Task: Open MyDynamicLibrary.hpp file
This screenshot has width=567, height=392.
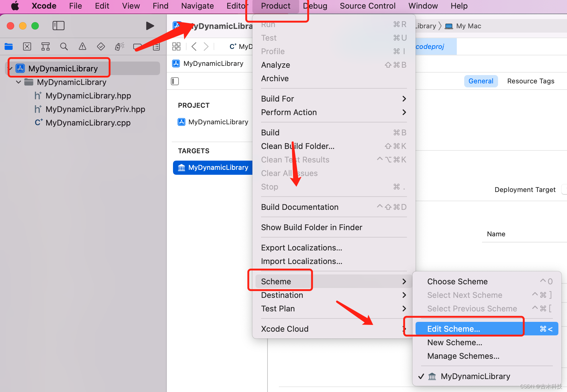Action: 88,96
